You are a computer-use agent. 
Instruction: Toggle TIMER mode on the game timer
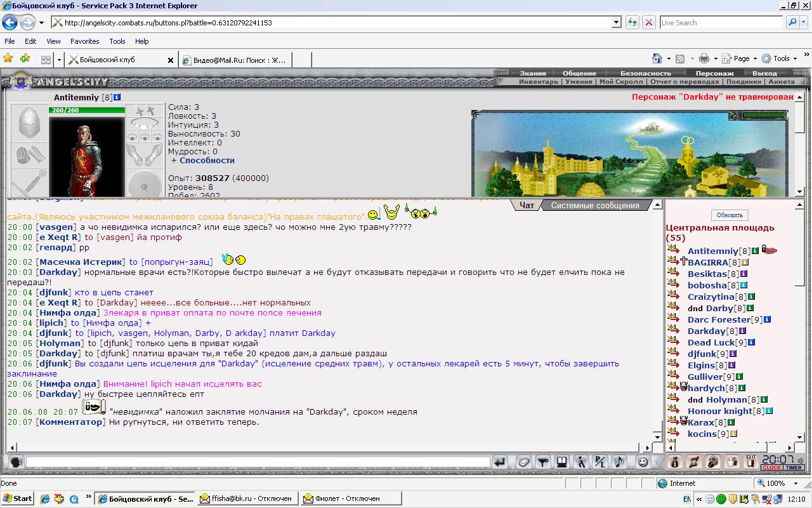pos(794,467)
